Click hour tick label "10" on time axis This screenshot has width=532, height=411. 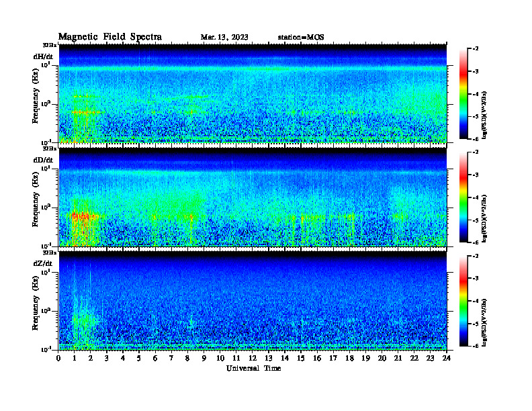click(x=220, y=358)
